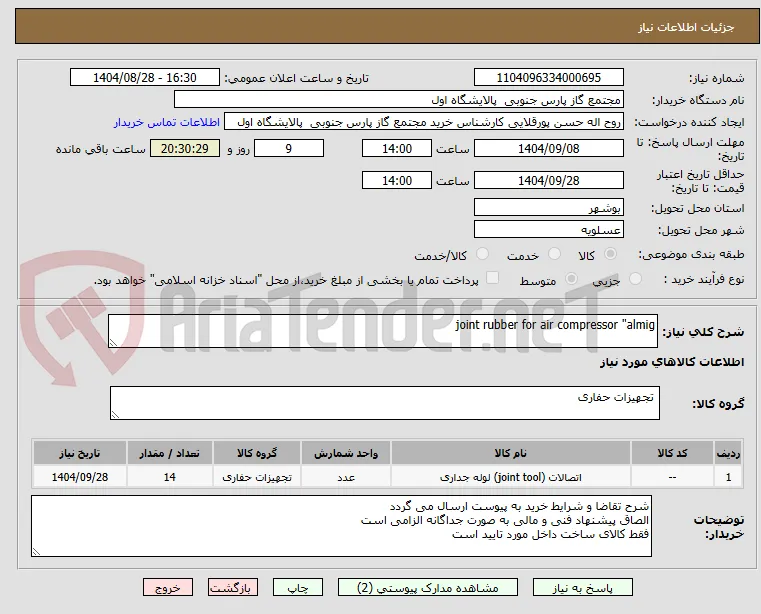Screen dimensions: 761x614
Task: Click the announcement date field 1404/08/28 - 16:30
Action: click(x=145, y=78)
